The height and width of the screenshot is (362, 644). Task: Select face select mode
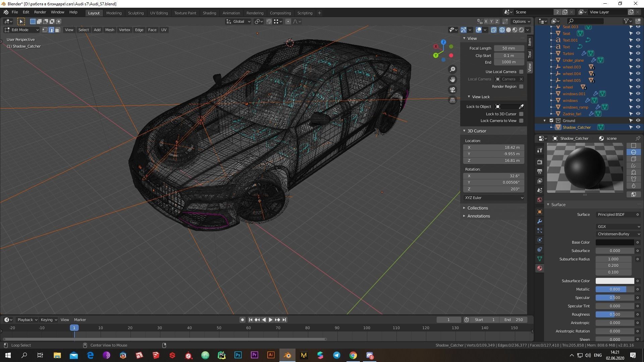(57, 30)
